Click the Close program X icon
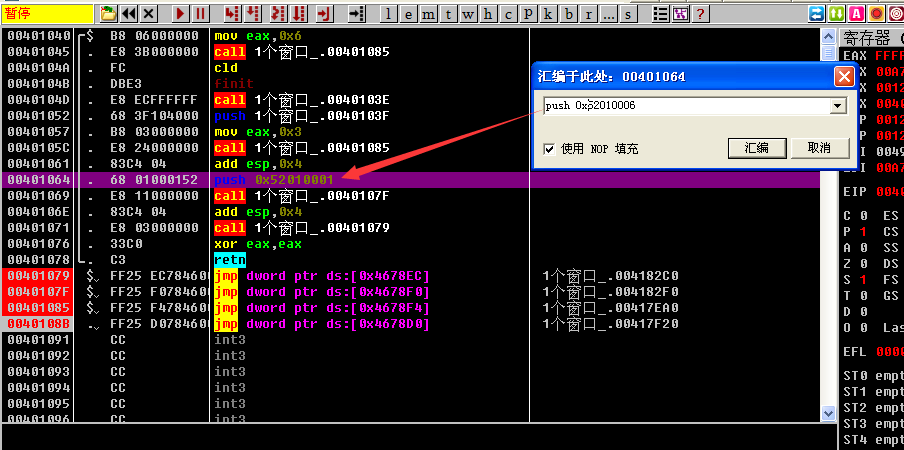 click(149, 13)
